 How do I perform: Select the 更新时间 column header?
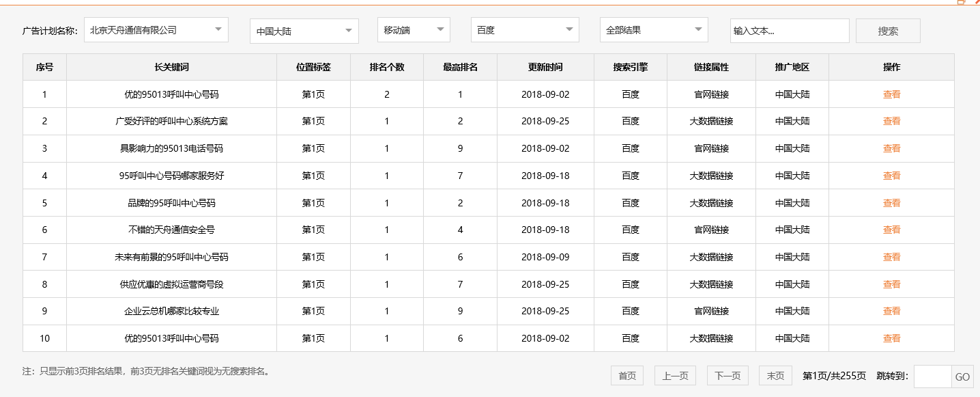click(545, 67)
